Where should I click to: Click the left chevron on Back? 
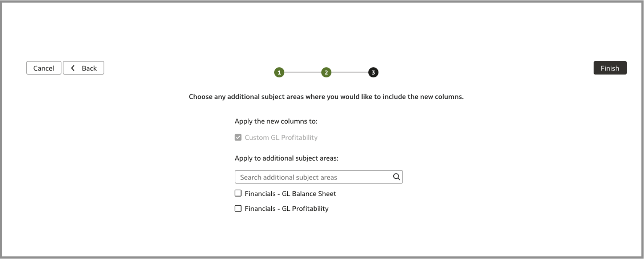[x=73, y=68]
